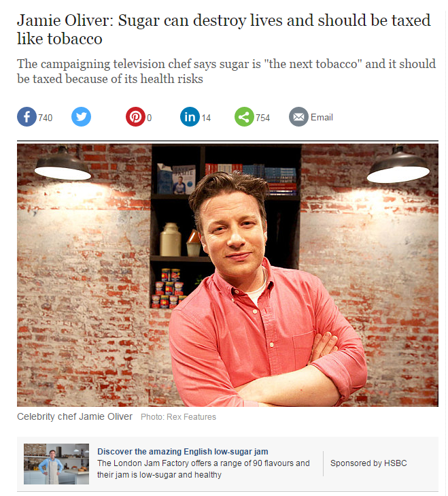
Task: Pin article with Pinterest icon
Action: pos(135,117)
